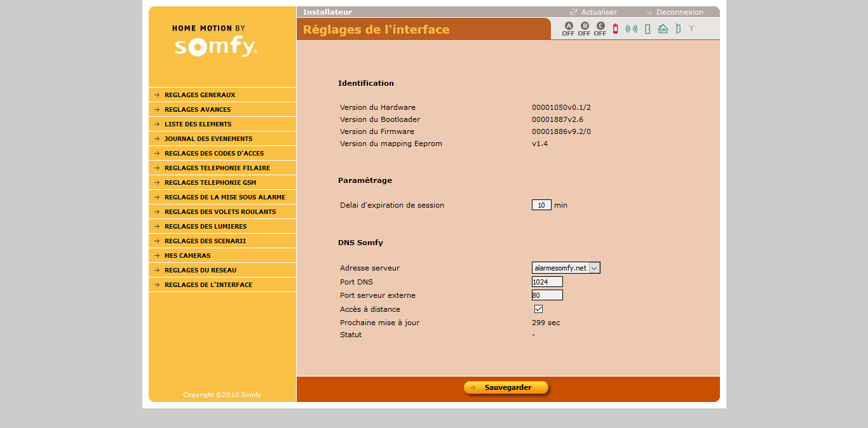Click the Réglages de l'interface page title

(376, 29)
